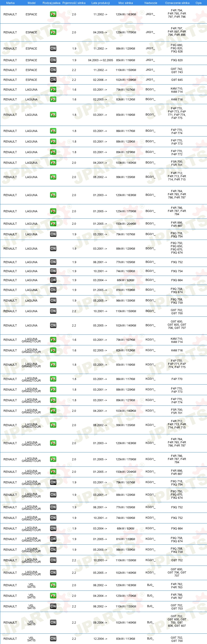Screen dimensions: 207x644
Task: Select LAGUNA GRANDTOUR model in 68kW/92KM row
Action: (31, 529)
